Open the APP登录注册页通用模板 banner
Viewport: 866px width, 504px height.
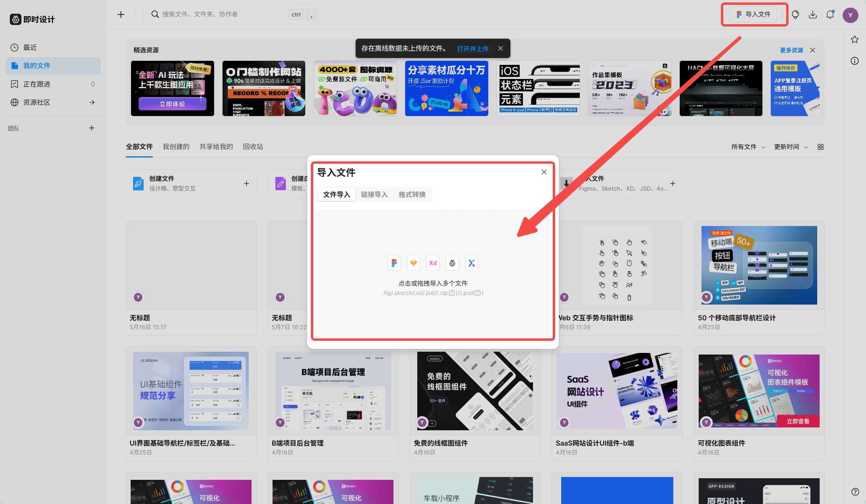coord(795,88)
